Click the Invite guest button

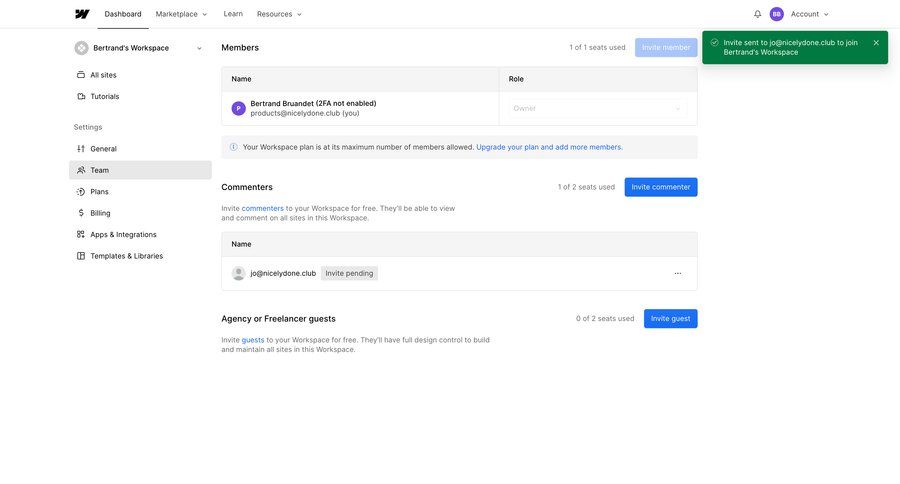(670, 319)
